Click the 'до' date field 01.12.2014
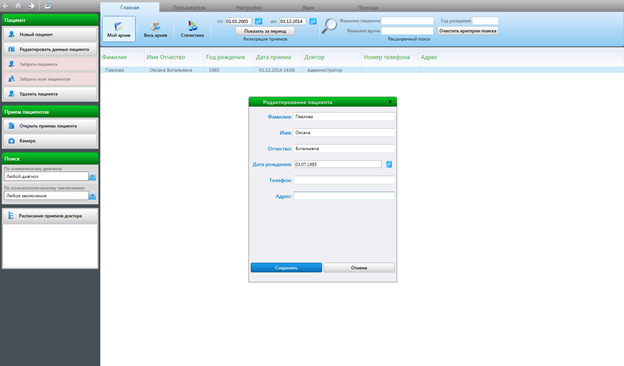This screenshot has height=366, width=624. (292, 21)
